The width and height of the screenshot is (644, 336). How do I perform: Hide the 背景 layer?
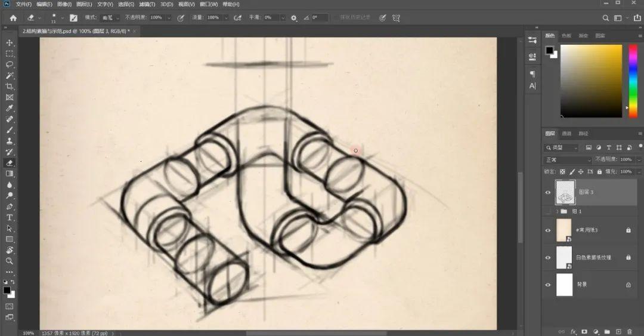548,285
